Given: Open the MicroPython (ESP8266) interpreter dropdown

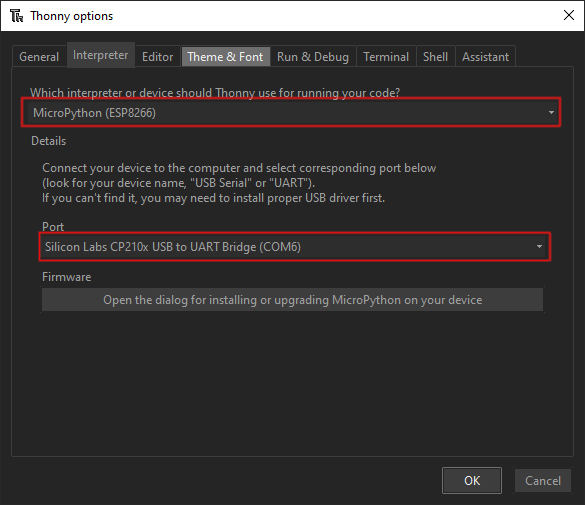Looking at the screenshot, I should click(x=291, y=113).
